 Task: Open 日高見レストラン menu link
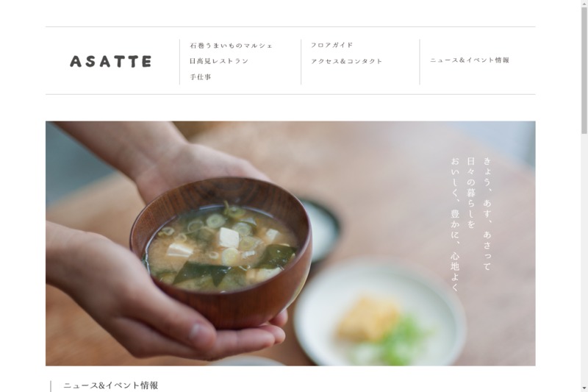tap(219, 61)
